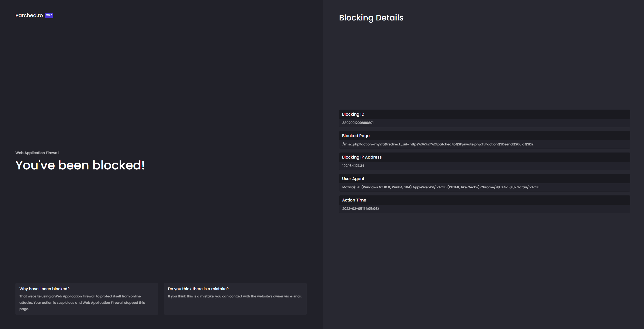
Task: Click the "Do you think there is a mistake?" heading
Action: tap(198, 289)
